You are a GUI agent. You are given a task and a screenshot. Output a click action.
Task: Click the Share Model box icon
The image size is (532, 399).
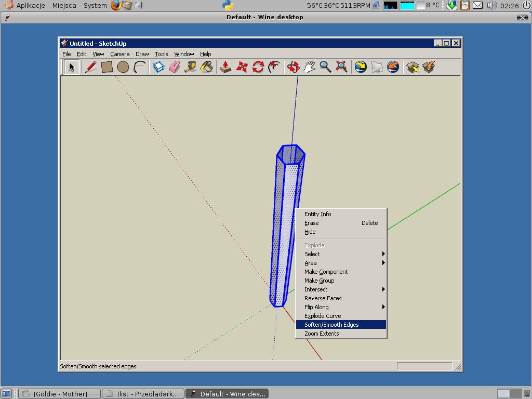pyautogui.click(x=429, y=67)
